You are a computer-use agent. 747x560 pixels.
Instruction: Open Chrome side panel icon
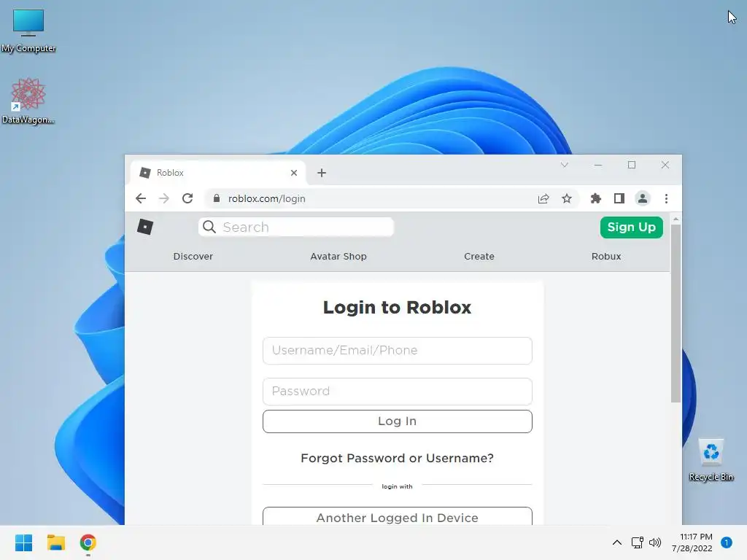(x=619, y=198)
